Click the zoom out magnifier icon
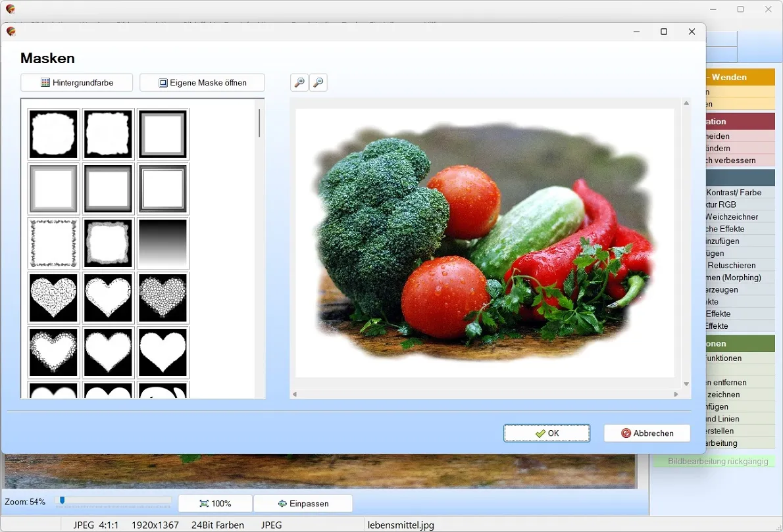The height and width of the screenshot is (532, 783). click(318, 82)
